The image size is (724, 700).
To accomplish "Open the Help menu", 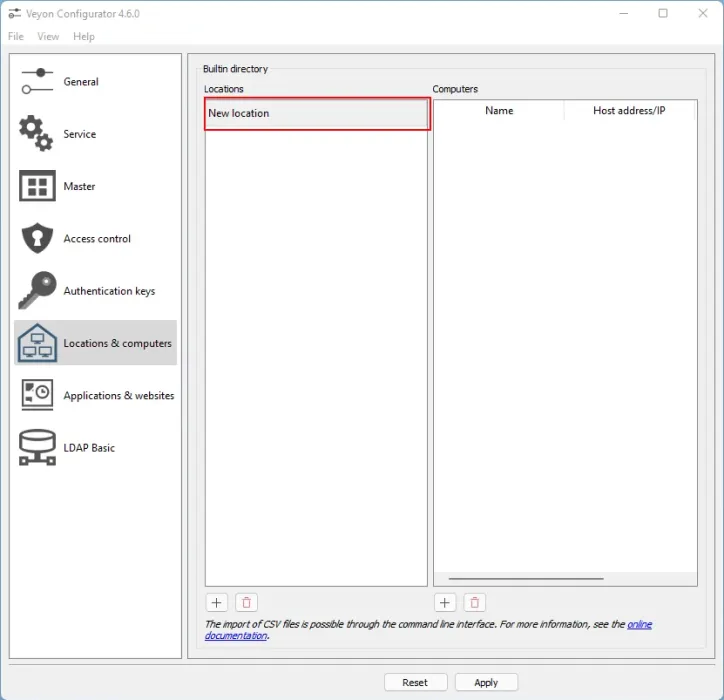I will click(84, 36).
